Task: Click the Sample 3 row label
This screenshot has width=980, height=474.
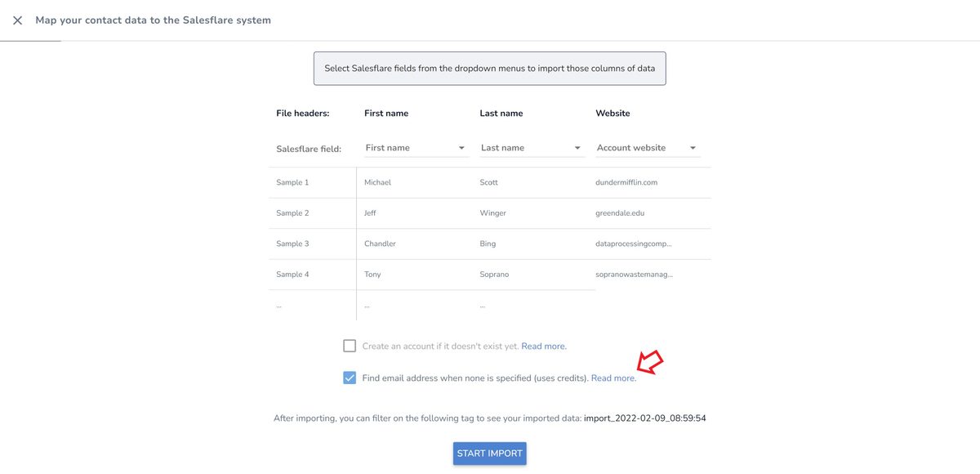Action: click(292, 244)
